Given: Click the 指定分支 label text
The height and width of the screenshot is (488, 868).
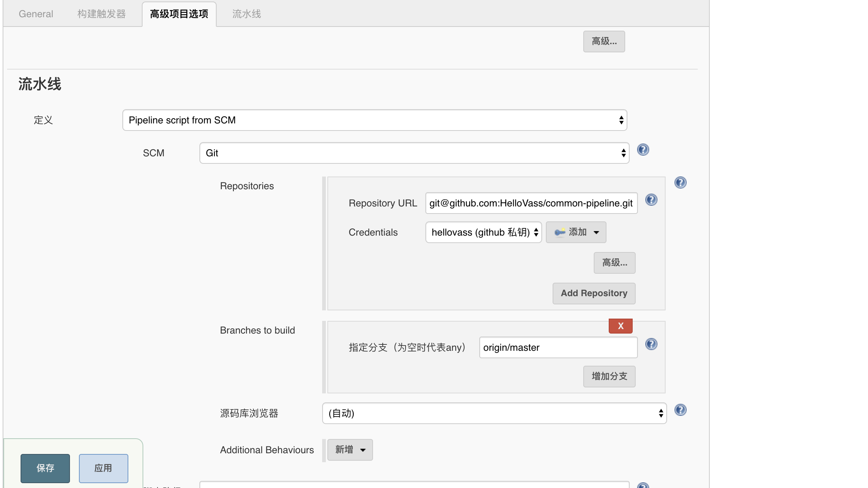Looking at the screenshot, I should coord(408,347).
